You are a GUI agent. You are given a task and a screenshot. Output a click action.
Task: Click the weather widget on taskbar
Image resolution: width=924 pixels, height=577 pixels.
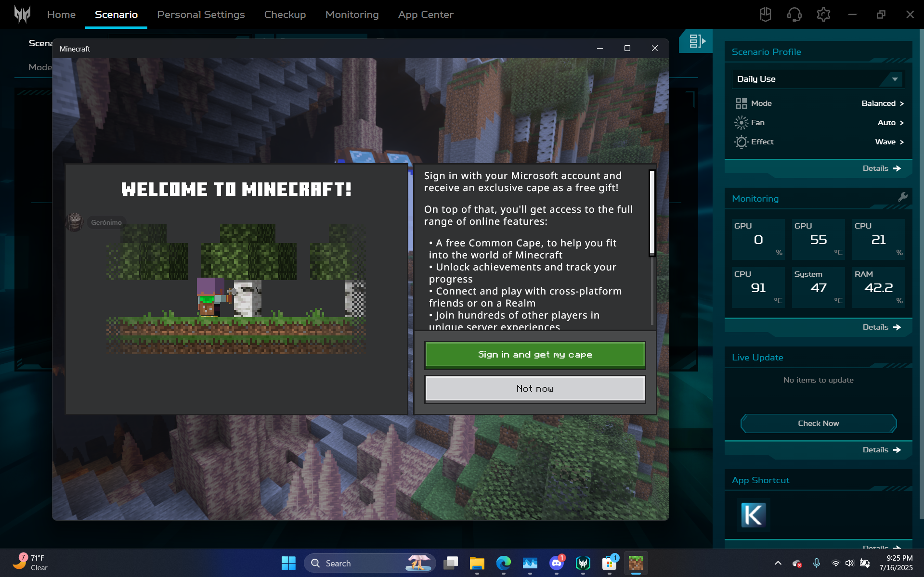click(x=30, y=563)
